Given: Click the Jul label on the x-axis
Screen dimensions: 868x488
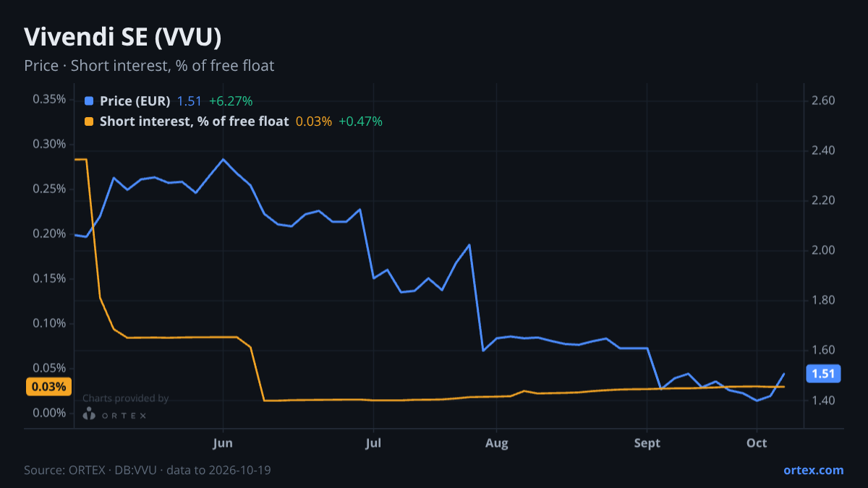Looking at the screenshot, I should click(x=374, y=443).
